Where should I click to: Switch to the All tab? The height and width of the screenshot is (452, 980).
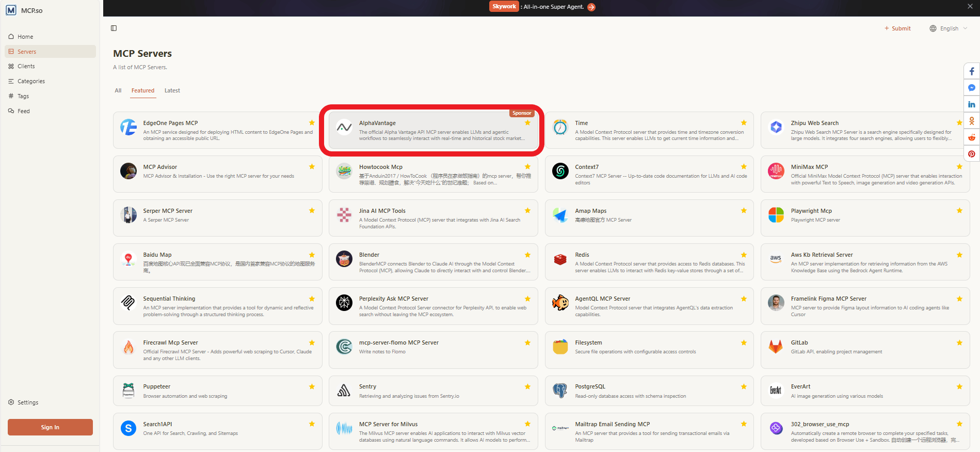click(118, 90)
